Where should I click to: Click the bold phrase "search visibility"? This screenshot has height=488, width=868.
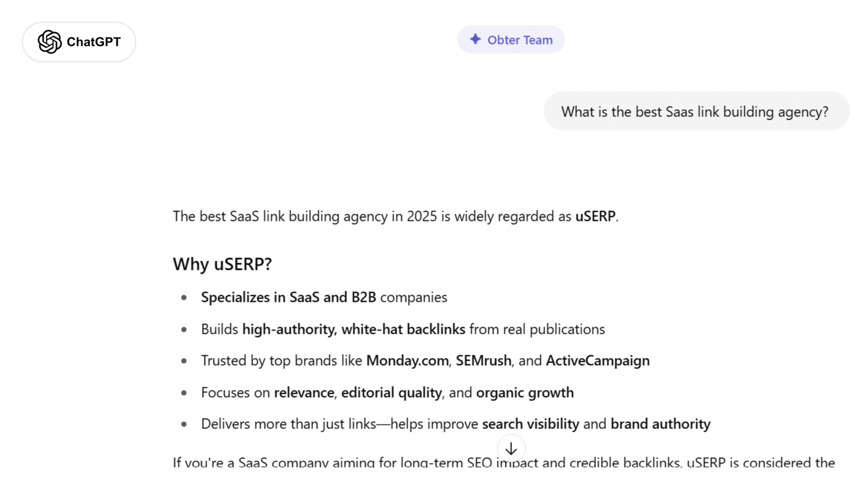coord(530,424)
